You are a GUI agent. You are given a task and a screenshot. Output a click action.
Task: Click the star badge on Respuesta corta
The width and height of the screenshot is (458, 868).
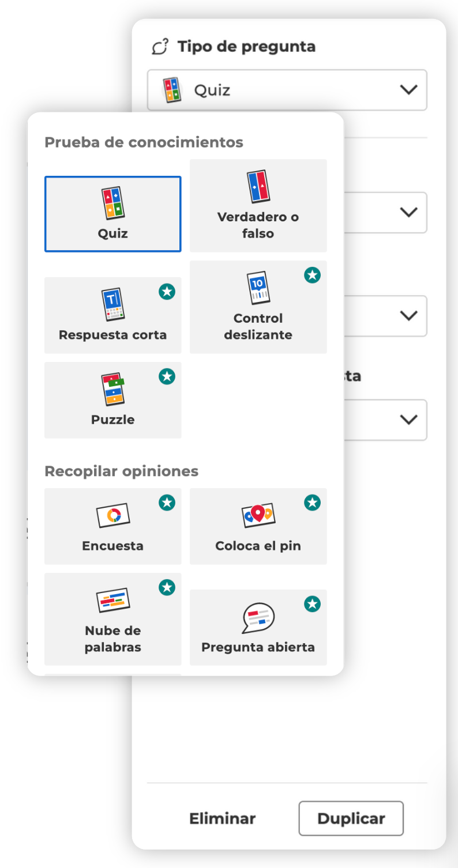click(x=167, y=292)
